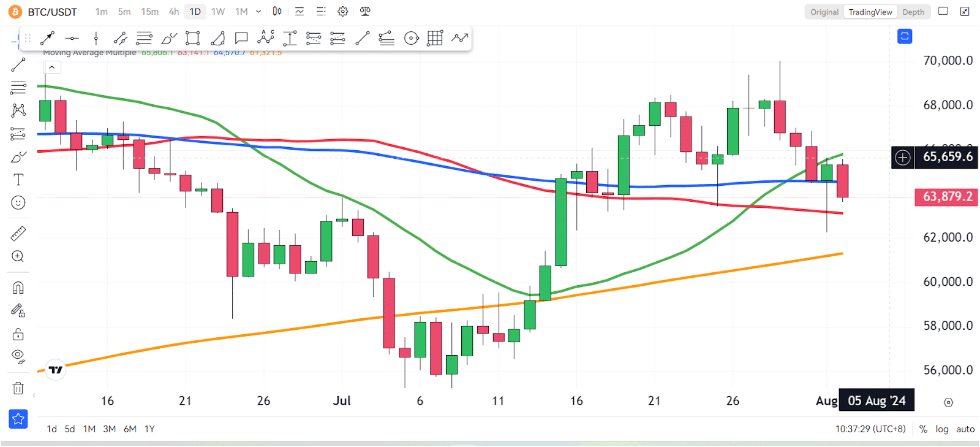Select the ABC wave pattern tool in favorites bar
This screenshot has width=980, height=447.
point(266,38)
